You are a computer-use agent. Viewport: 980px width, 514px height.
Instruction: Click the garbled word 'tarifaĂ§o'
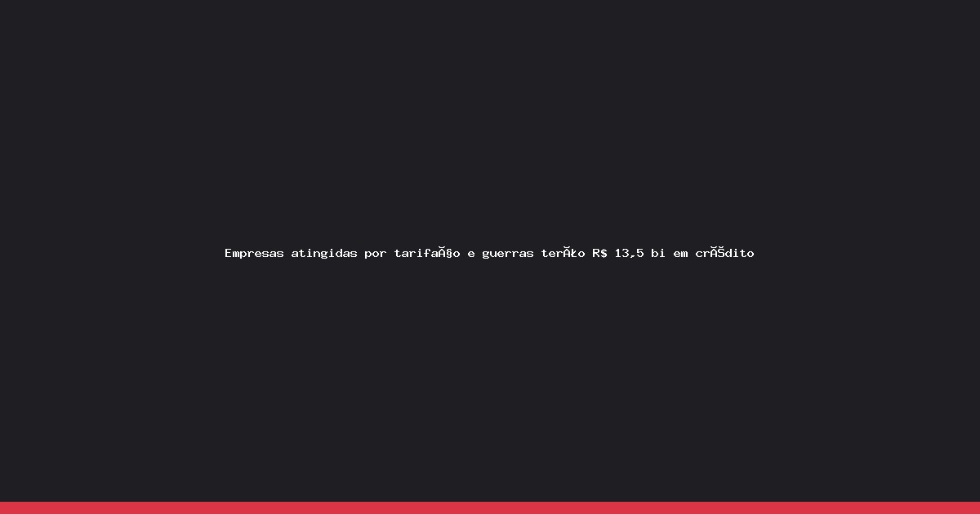coord(427,253)
